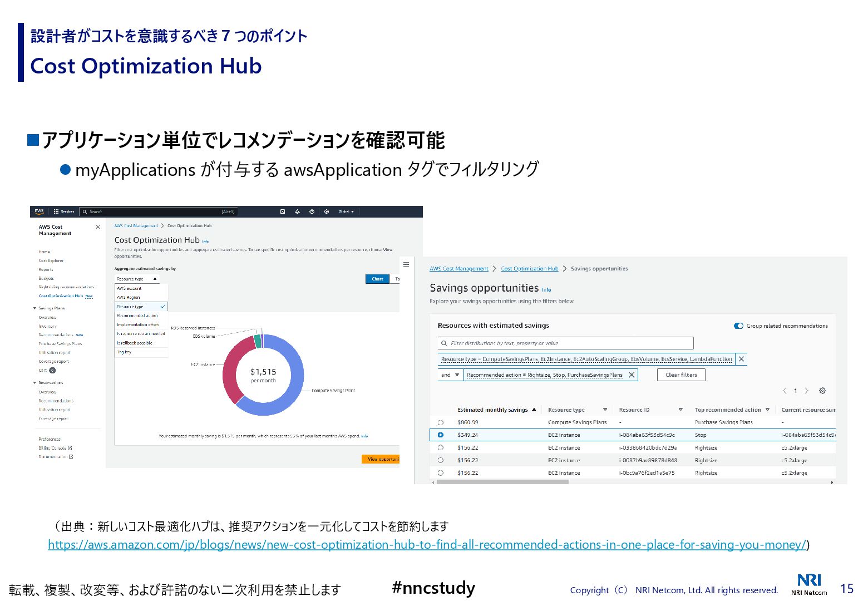
Task: Select radio for resource i-033868420bdc7d29a
Action: (441, 448)
